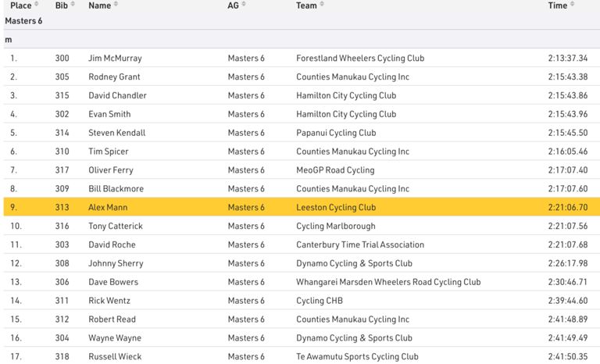Sort by Team column sort icon
The height and width of the screenshot is (364, 600).
coord(322,4)
